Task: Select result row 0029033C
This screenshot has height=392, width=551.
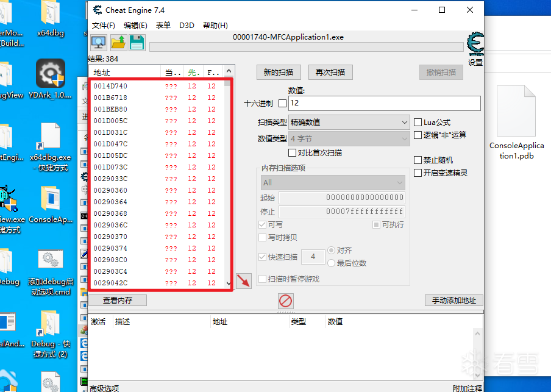Action: coord(157,179)
